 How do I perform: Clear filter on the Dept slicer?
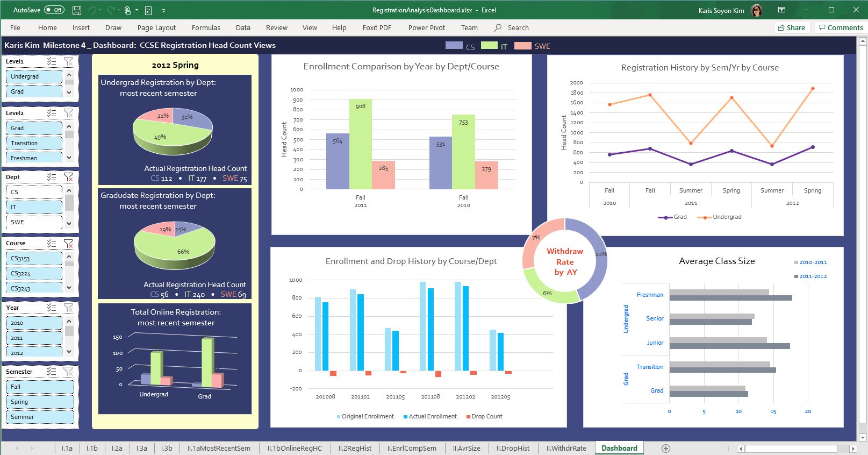[68, 177]
